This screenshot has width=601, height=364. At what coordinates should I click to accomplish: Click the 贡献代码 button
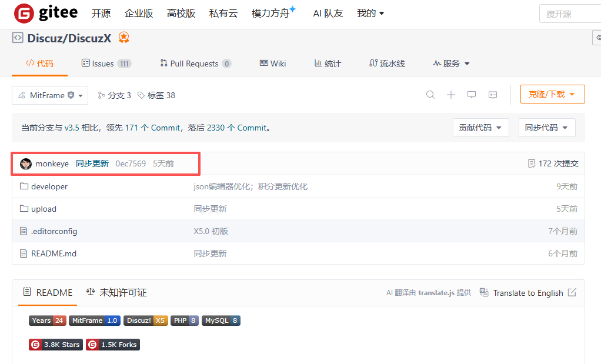(x=480, y=128)
